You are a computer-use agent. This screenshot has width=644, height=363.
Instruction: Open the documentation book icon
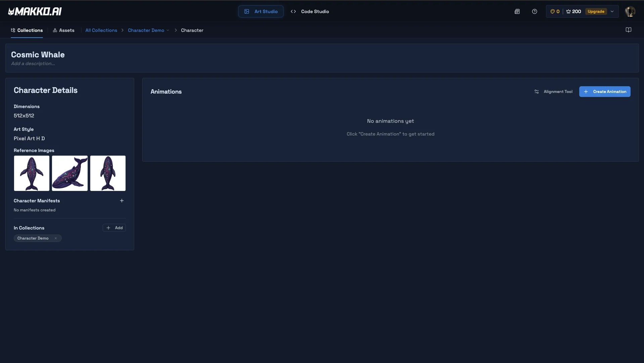tap(629, 30)
